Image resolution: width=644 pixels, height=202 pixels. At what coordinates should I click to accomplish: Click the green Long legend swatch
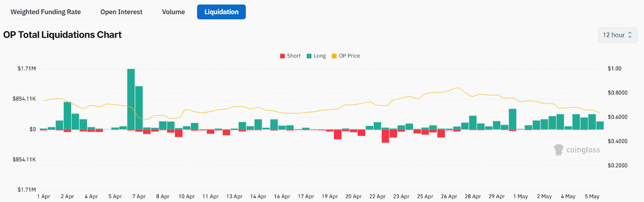[x=309, y=56]
